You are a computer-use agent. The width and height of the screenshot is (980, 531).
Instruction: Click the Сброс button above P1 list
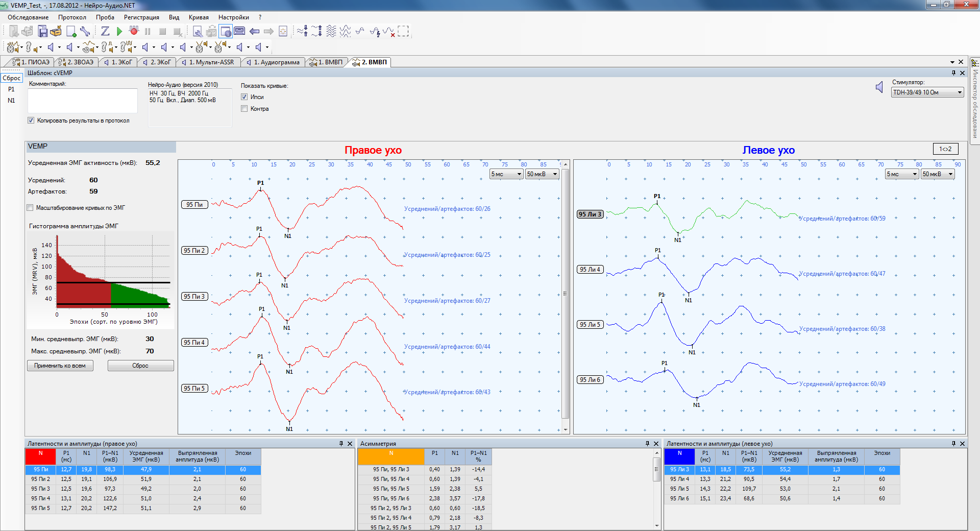pos(11,78)
